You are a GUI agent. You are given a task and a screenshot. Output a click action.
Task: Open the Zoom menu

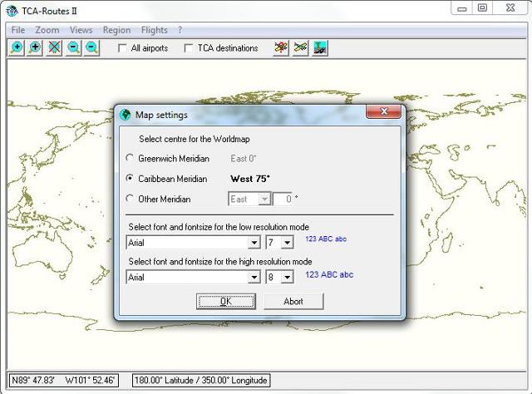(x=47, y=30)
